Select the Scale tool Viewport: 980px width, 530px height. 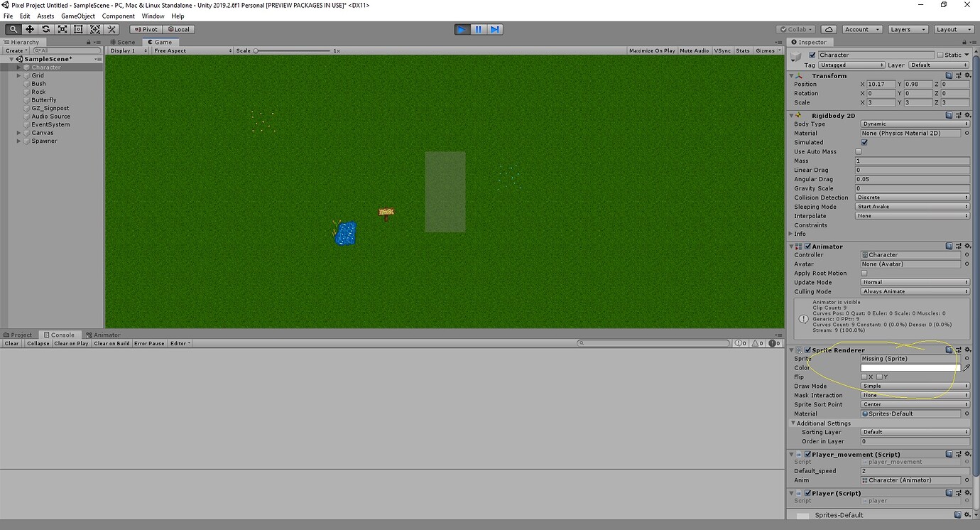click(62, 29)
